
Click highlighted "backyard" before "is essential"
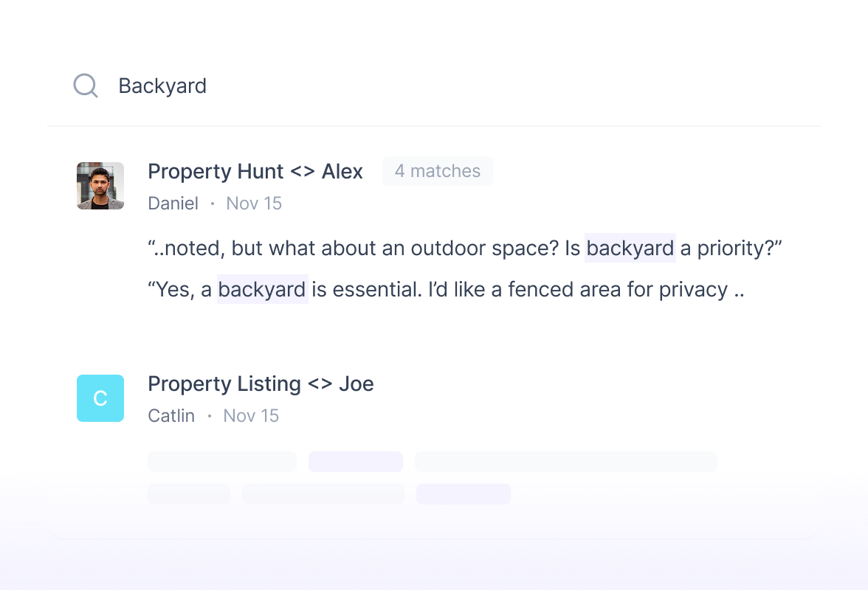coord(262,290)
